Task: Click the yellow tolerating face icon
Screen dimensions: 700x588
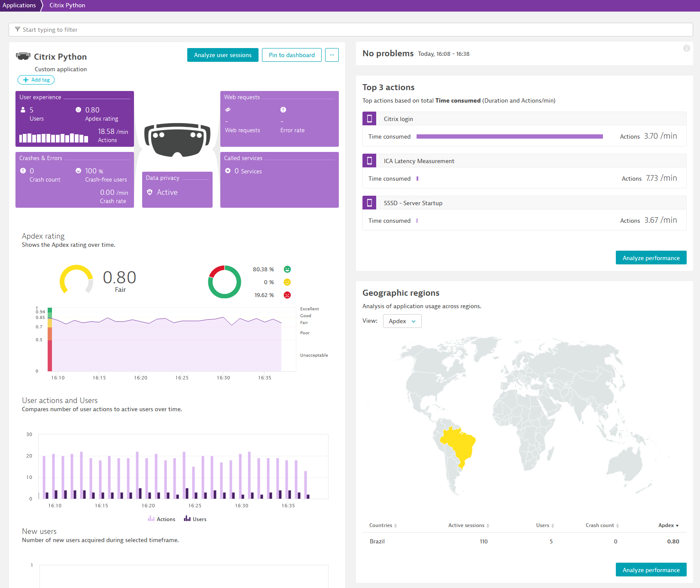Action: coord(287,282)
